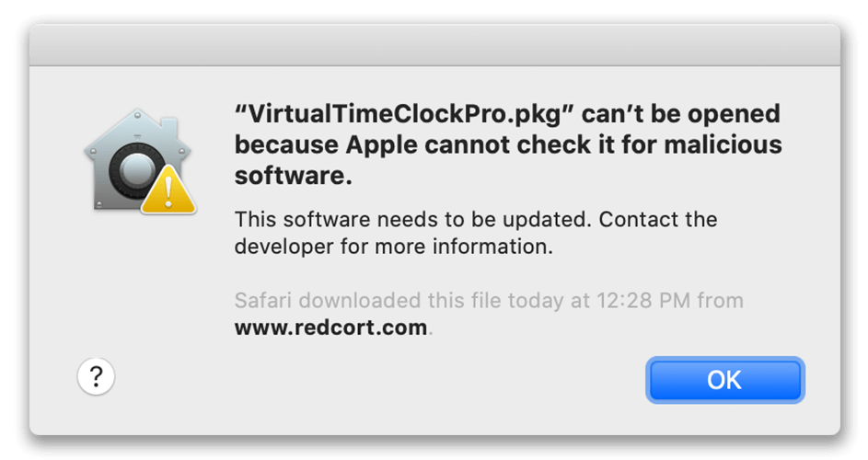Click the dialog's gray title bar
Viewport: 868px width, 460px height.
tap(434, 45)
